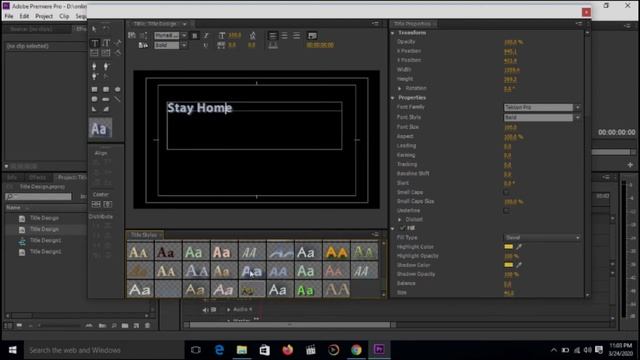The width and height of the screenshot is (640, 360).
Task: Toggle the Underline checkbox in Title Properties
Action: (x=507, y=211)
